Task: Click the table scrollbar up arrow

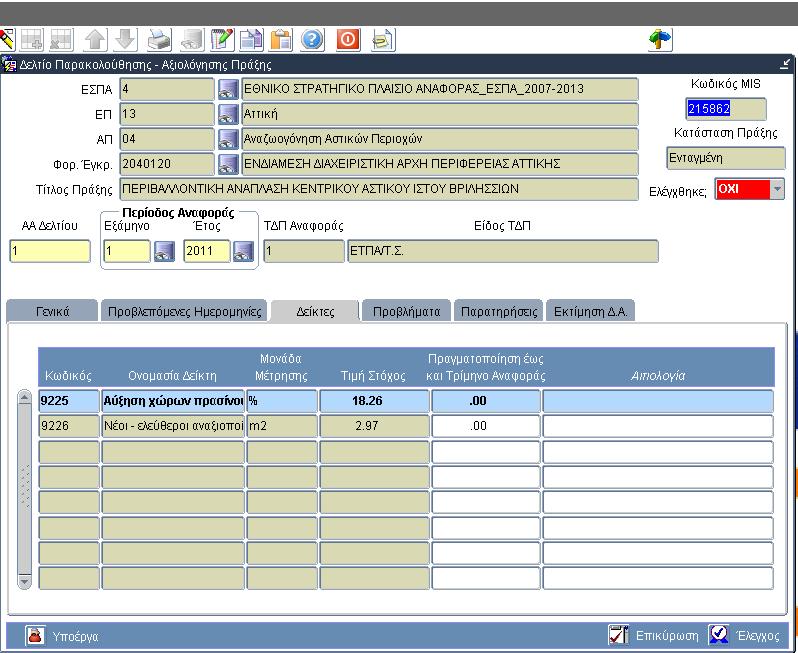Action: pyautogui.click(x=24, y=398)
